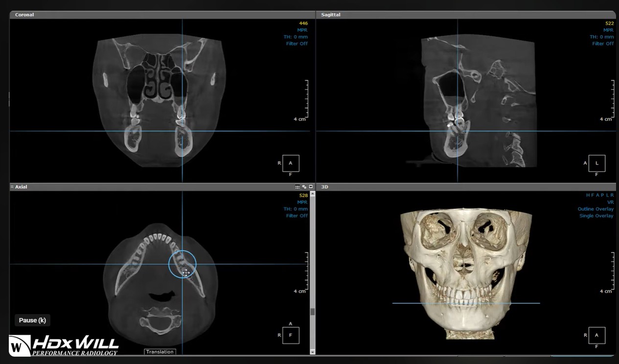Open the grid layout icon in Axial header
619x364 pixels.
coord(297,187)
